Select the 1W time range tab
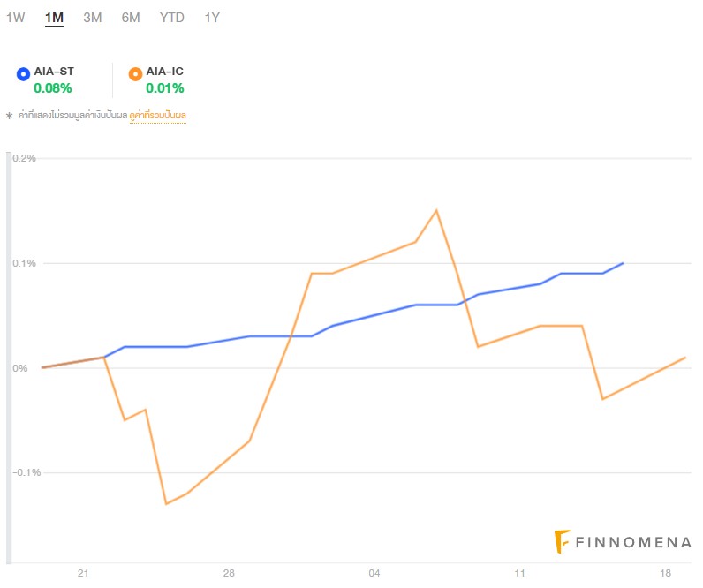 click(15, 18)
